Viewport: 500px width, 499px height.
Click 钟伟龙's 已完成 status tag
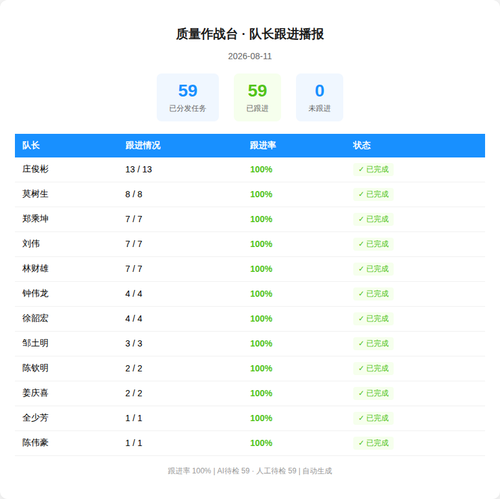click(x=373, y=294)
